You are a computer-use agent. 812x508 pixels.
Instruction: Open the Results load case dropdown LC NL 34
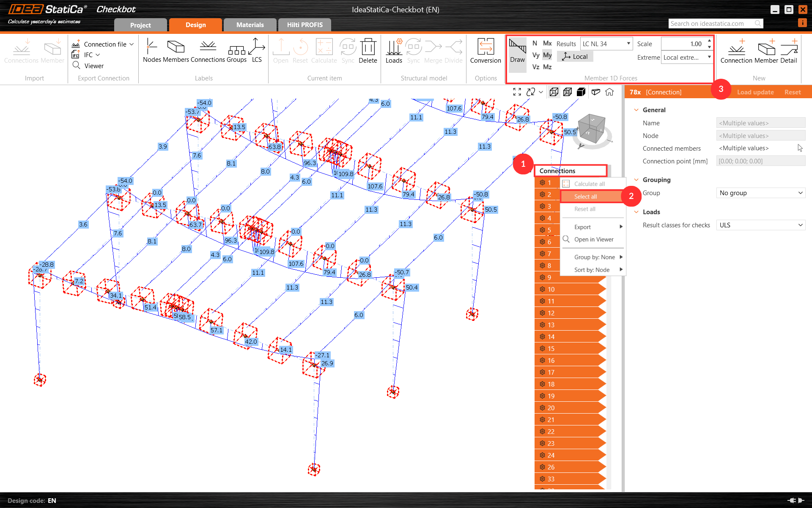[x=628, y=43]
